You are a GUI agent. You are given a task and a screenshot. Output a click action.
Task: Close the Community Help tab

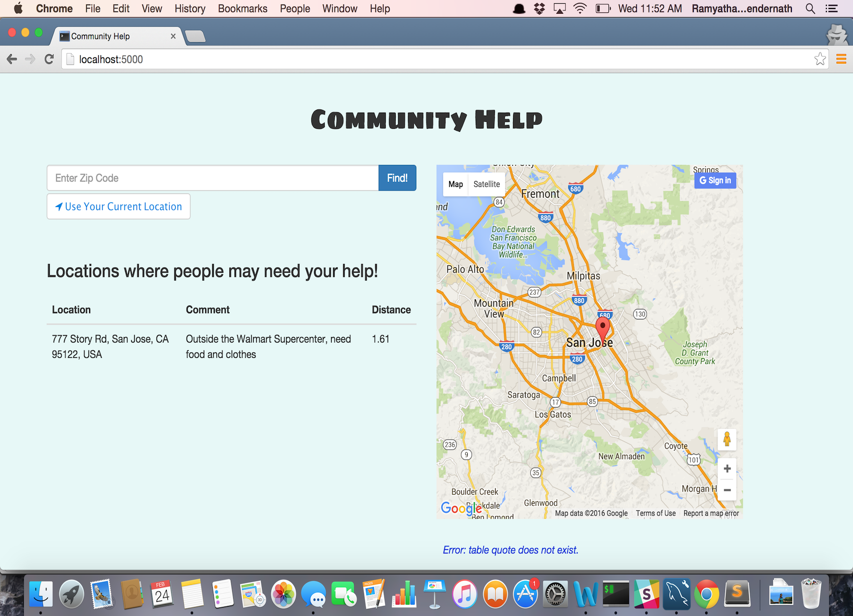click(173, 36)
